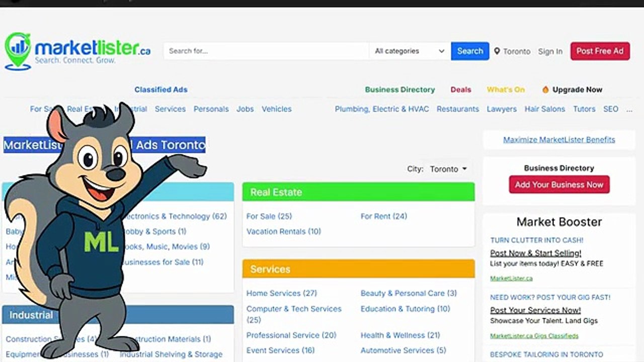
Task: Click the blue Search button
Action: (x=470, y=51)
